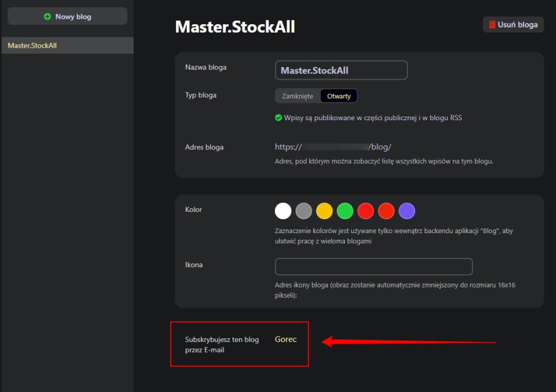Click into the empty Ikona address field
556x392 pixels.
(373, 266)
